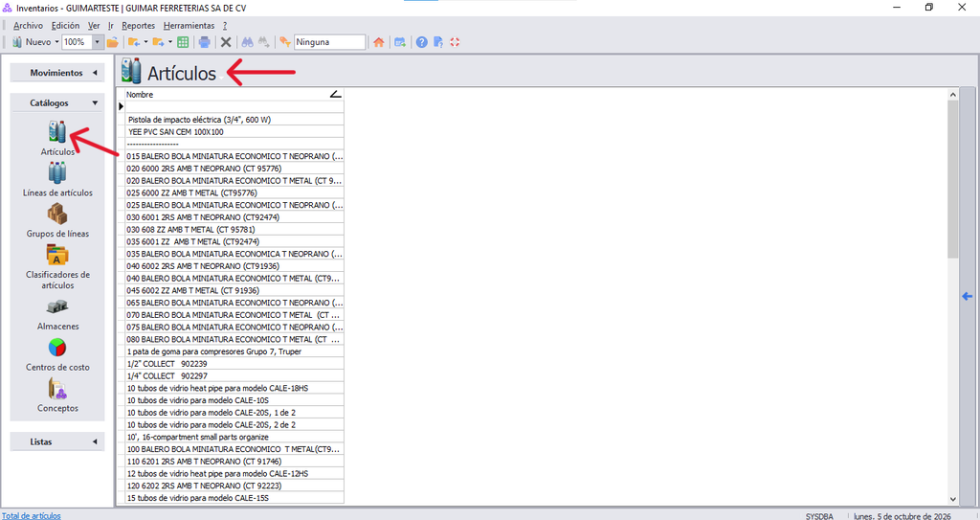This screenshot has width=980, height=520.
Task: Click the scrollbar down arrow in the list
Action: (952, 499)
